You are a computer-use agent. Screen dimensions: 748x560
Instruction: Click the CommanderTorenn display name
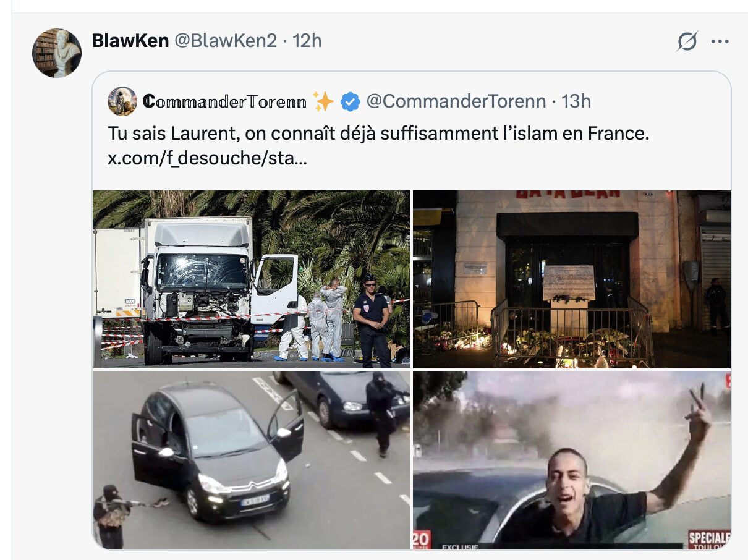(225, 101)
